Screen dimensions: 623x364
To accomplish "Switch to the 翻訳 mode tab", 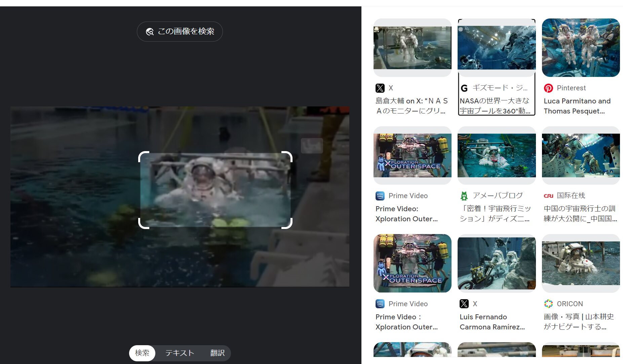I will coord(217,353).
